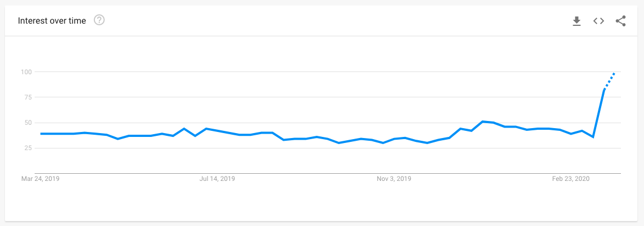
Task: Click the Nov 3, 2019 axis date
Action: pyautogui.click(x=394, y=179)
